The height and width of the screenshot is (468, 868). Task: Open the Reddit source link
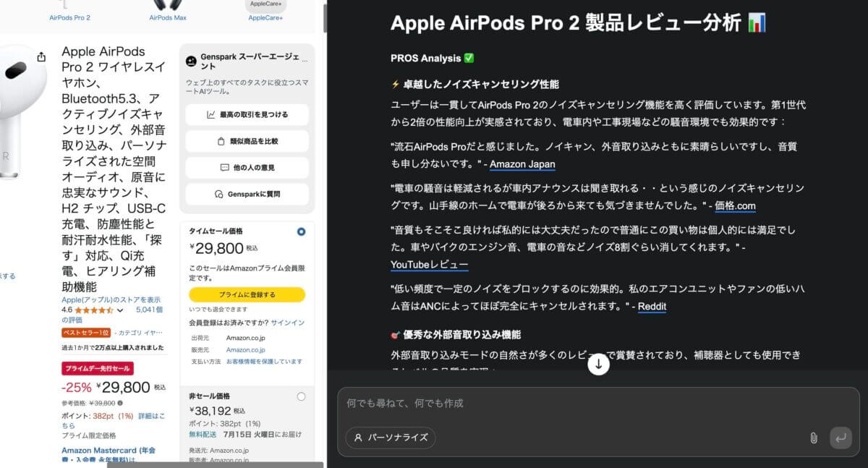[x=652, y=307]
